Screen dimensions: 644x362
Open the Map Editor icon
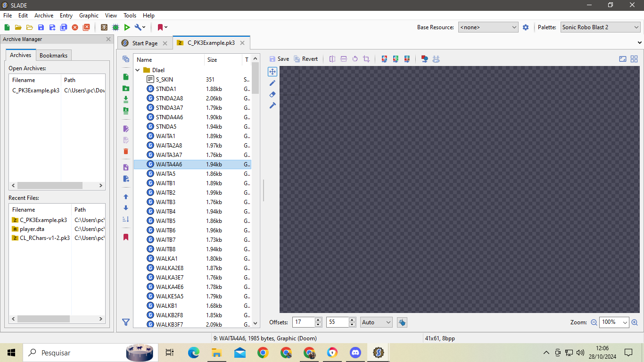point(116,27)
